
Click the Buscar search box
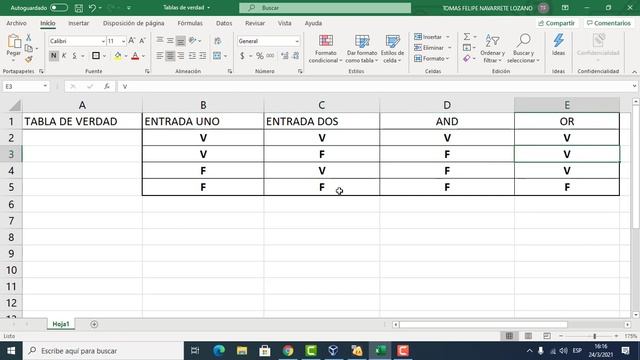click(x=325, y=8)
